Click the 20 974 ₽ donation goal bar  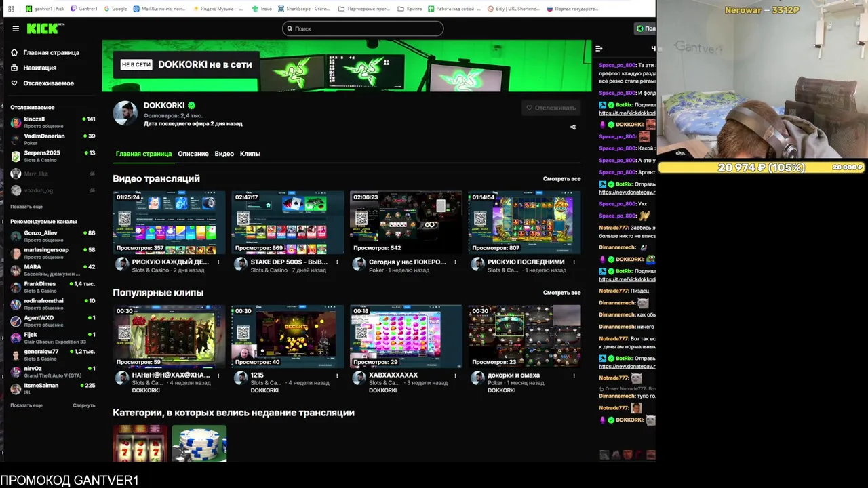click(x=762, y=167)
